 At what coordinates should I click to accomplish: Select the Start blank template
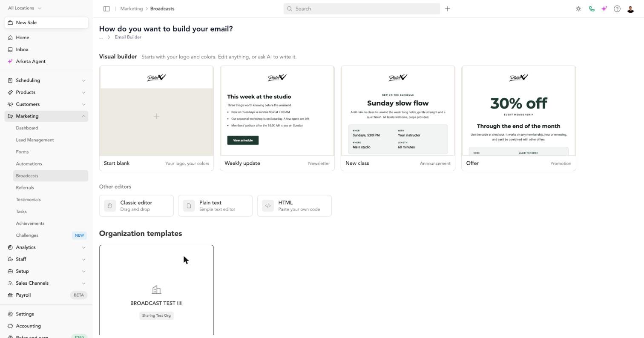click(156, 118)
